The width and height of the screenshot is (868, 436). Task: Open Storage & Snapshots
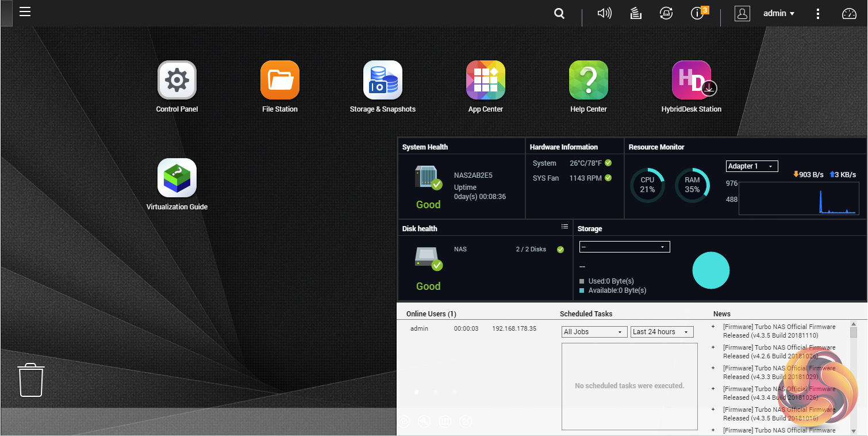383,80
